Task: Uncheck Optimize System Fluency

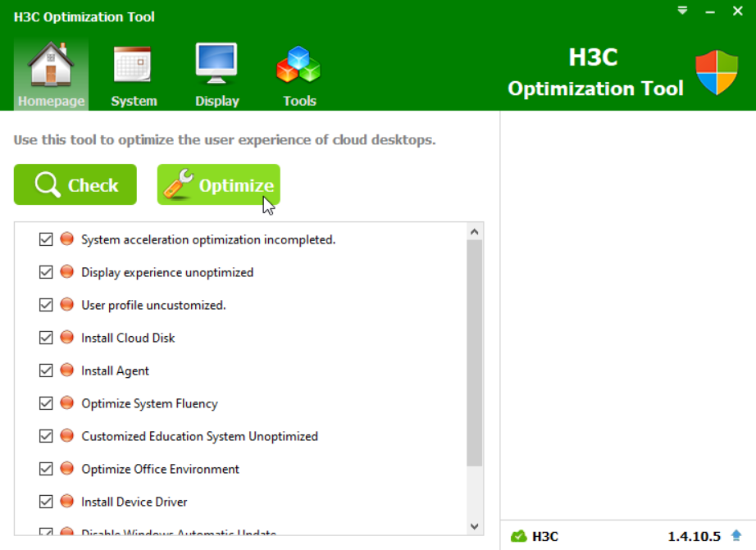Action: [46, 403]
